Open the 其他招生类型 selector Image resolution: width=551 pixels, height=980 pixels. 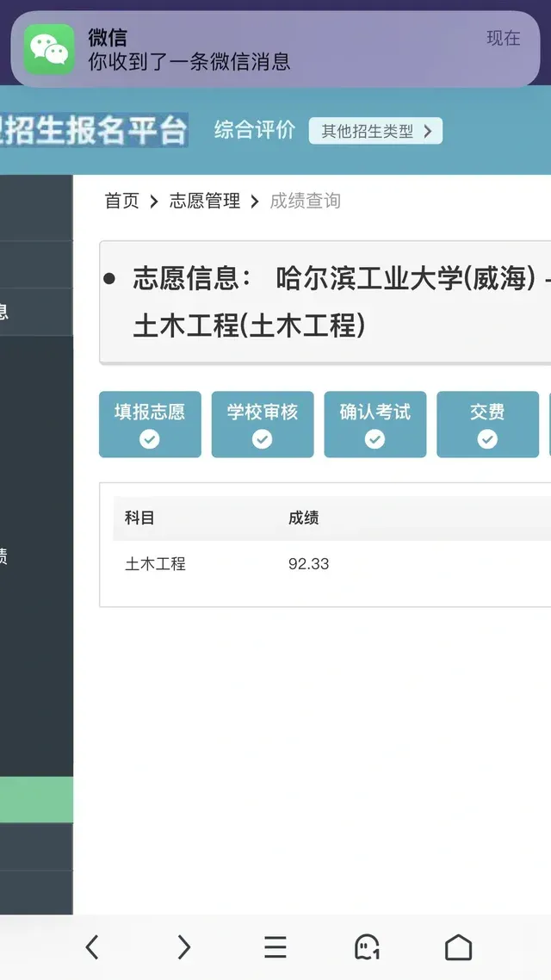click(x=375, y=131)
